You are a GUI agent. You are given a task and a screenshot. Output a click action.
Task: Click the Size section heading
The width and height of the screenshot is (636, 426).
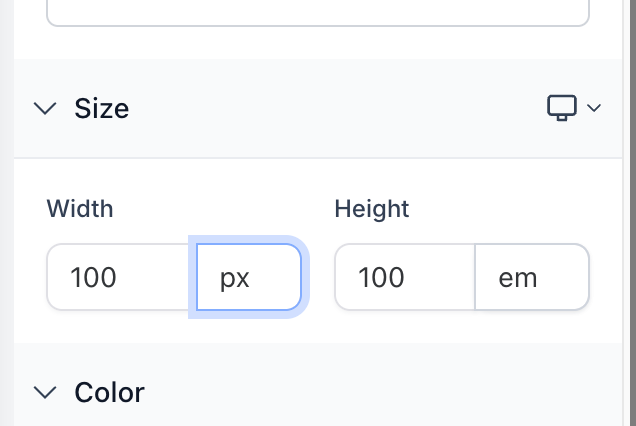pyautogui.click(x=102, y=108)
